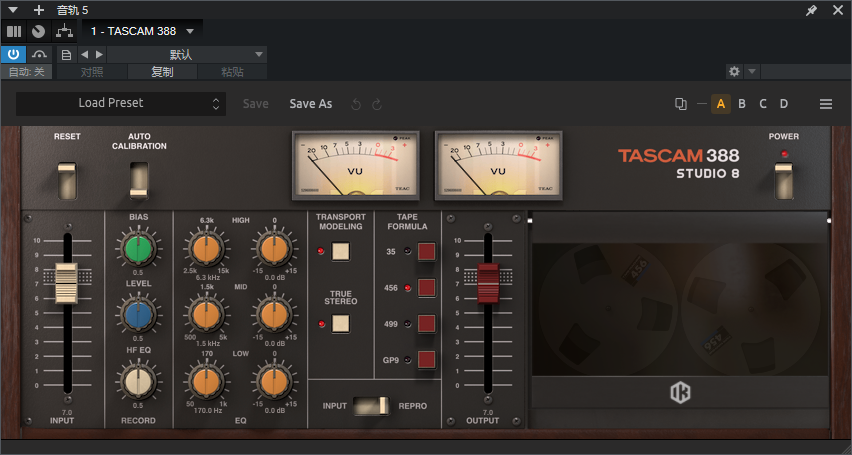Go to next preset arrow
This screenshot has height=455, width=852.
coord(99,54)
